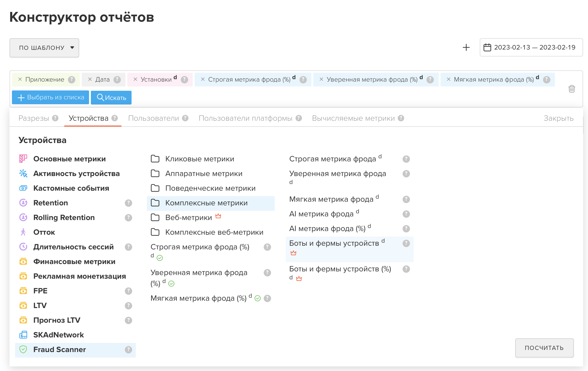Click the plus icon beside date range
This screenshot has height=371, width=588.
[x=466, y=47]
